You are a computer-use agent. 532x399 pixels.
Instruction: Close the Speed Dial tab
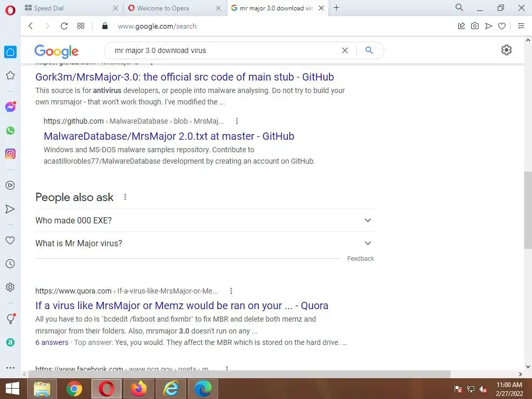click(116, 8)
